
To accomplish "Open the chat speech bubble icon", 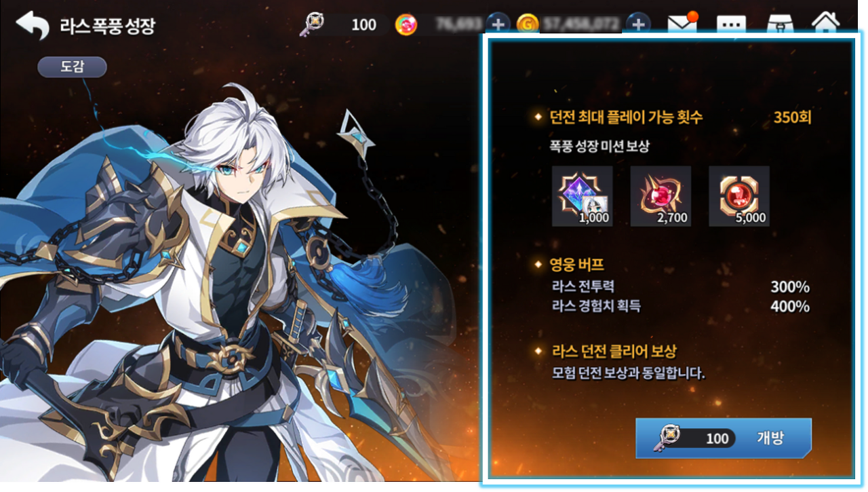I will 732,25.
